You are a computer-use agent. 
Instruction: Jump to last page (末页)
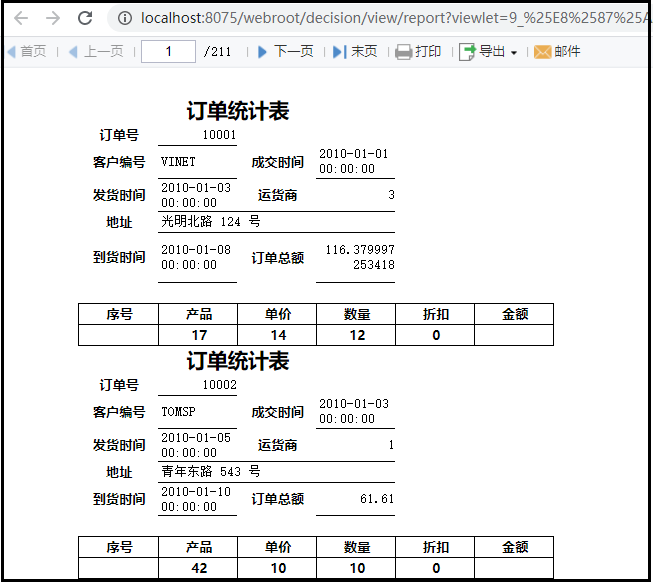pos(355,52)
